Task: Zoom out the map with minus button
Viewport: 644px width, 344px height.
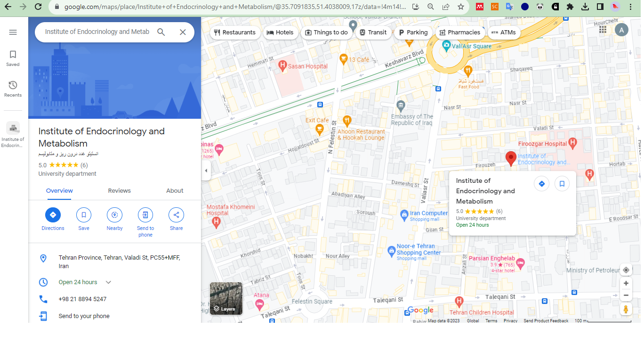Action: 626,295
